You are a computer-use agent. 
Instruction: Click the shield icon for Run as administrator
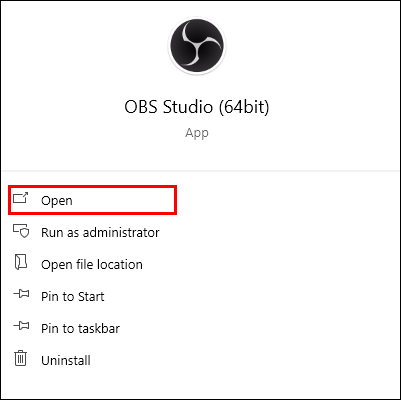21,231
